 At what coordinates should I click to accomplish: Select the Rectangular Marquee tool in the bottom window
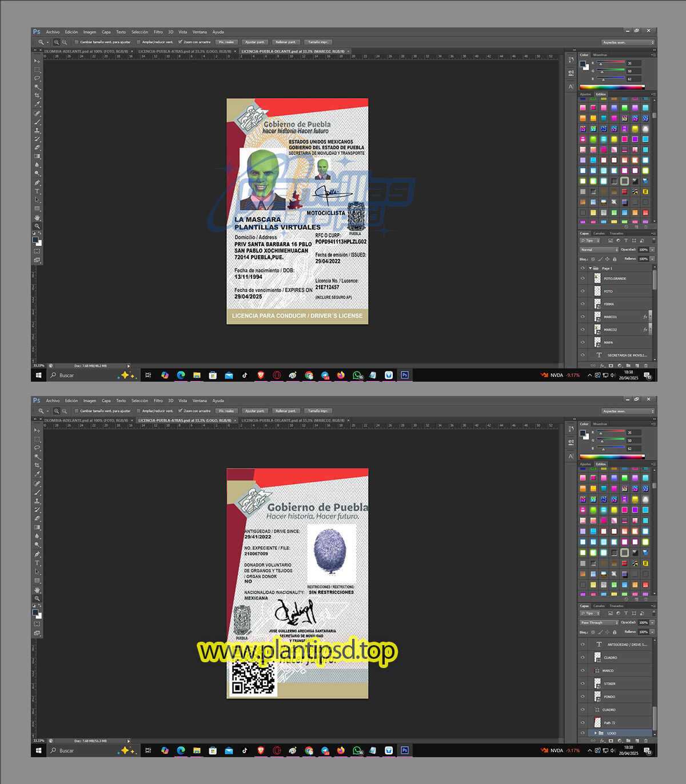click(37, 439)
